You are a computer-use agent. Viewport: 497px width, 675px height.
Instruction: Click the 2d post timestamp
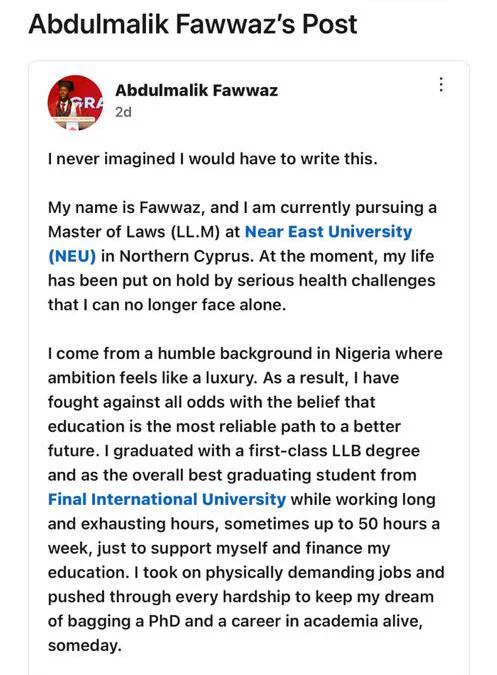point(123,112)
